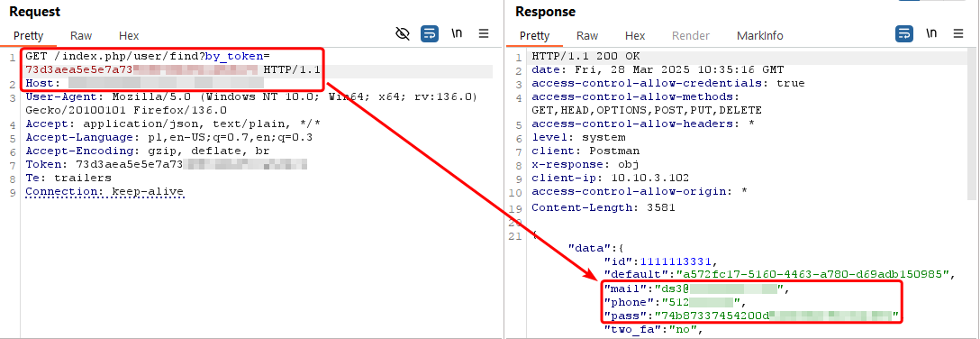Click the Request panel heading
Viewport: 980px width, 339px height.
click(35, 11)
